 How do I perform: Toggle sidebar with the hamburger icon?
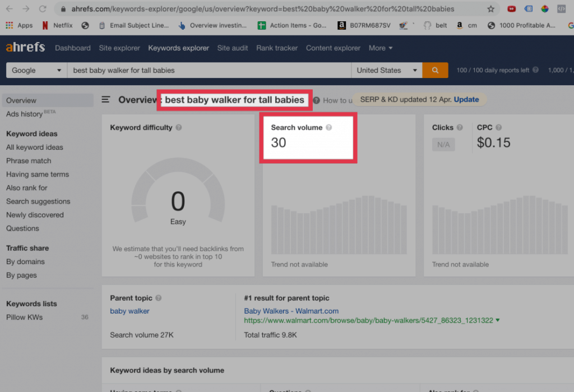coord(106,99)
